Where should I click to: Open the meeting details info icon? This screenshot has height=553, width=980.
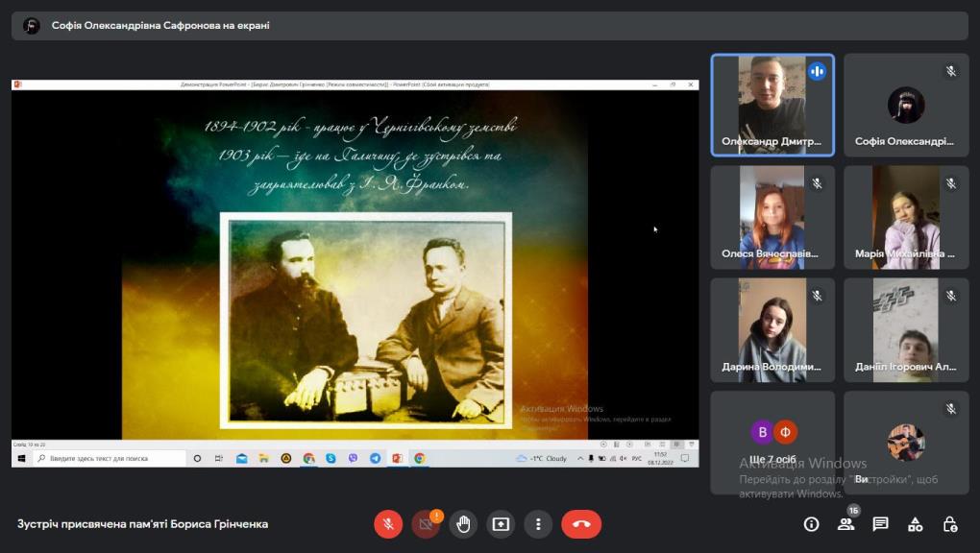[811, 524]
